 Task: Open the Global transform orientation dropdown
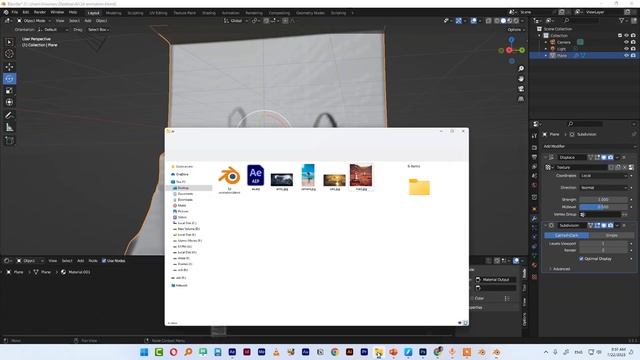coord(236,20)
